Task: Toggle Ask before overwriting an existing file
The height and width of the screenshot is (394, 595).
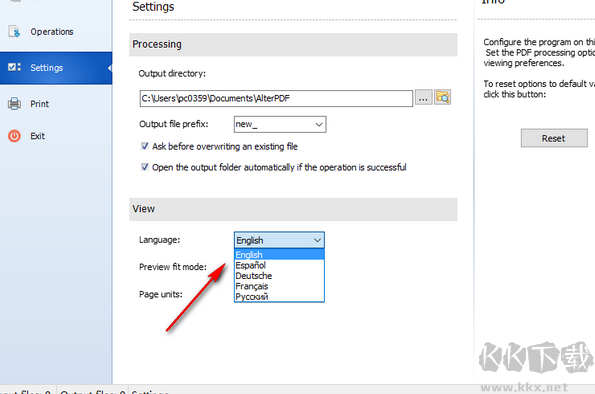Action: pos(145,146)
